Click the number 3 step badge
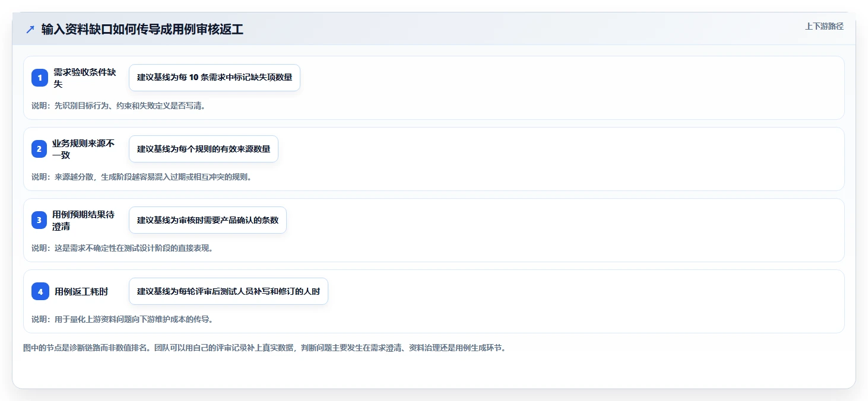The height and width of the screenshot is (401, 868). 39,220
